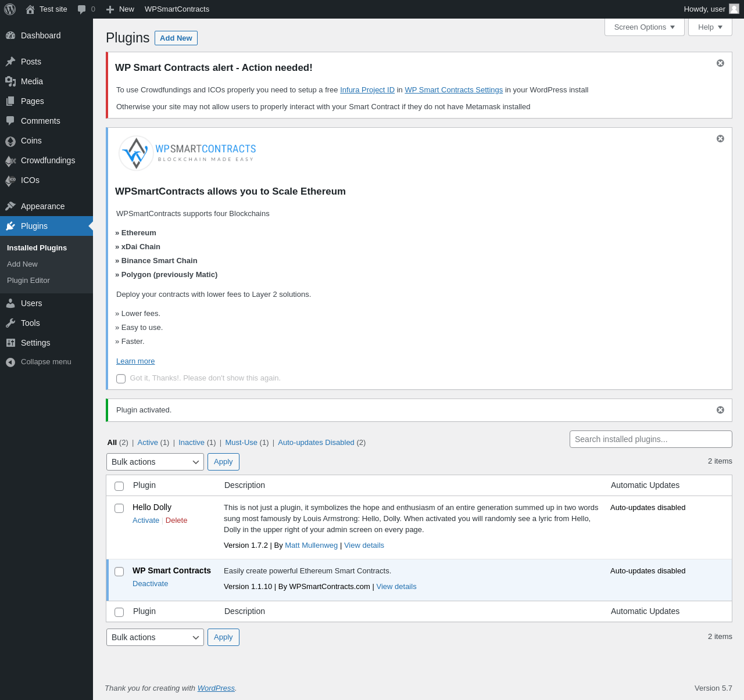Click the Media icon in sidebar
Viewport: 744px width, 700px height.
[x=10, y=81]
